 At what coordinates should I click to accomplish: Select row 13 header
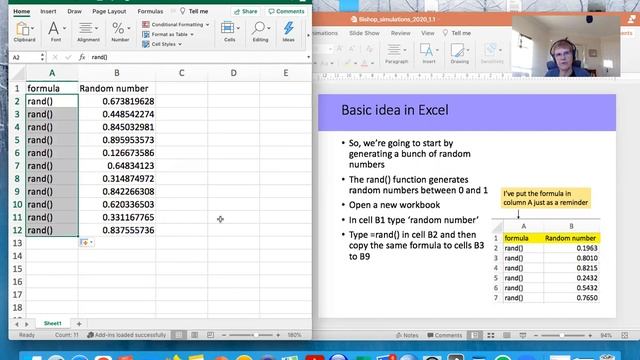coord(17,243)
